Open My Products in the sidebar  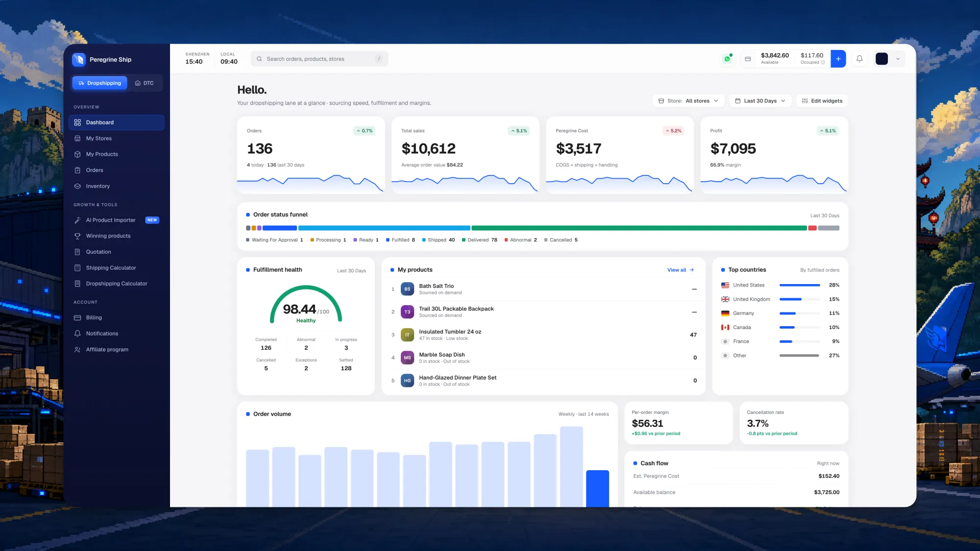coord(117,154)
